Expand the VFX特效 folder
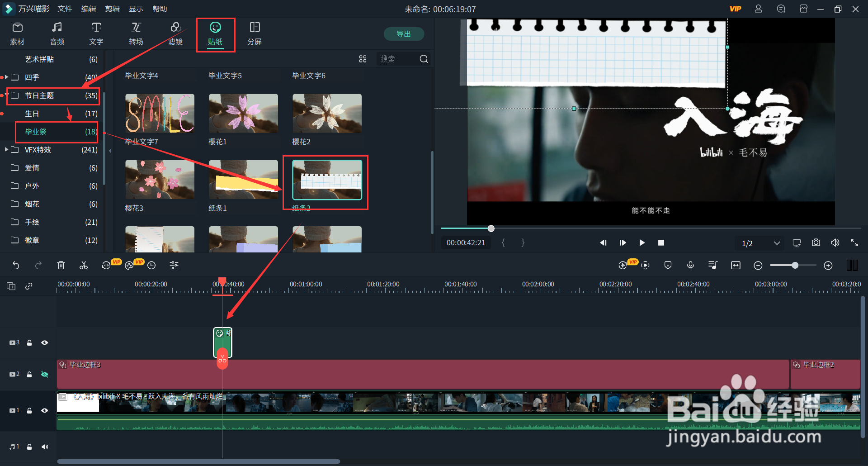Viewport: 868px width, 466px height. point(7,150)
